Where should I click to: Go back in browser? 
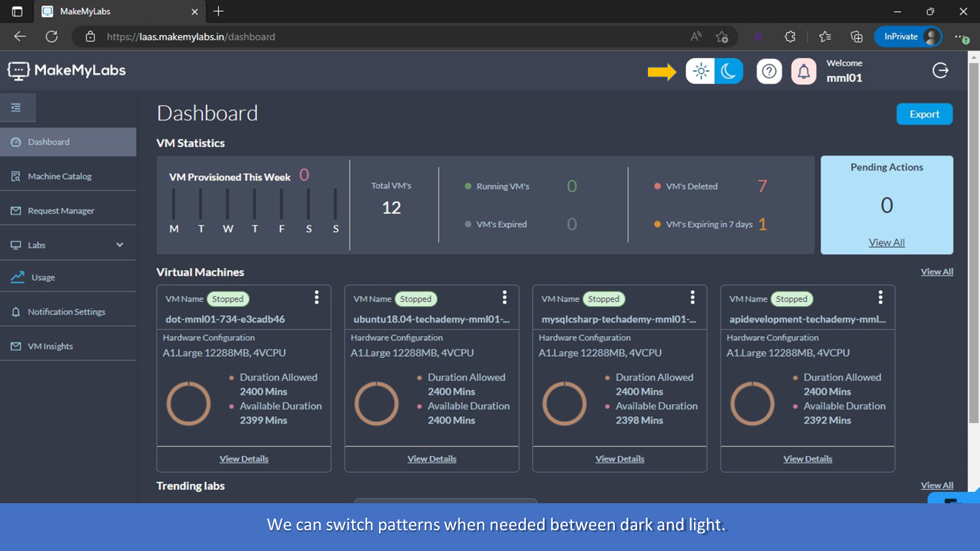20,37
